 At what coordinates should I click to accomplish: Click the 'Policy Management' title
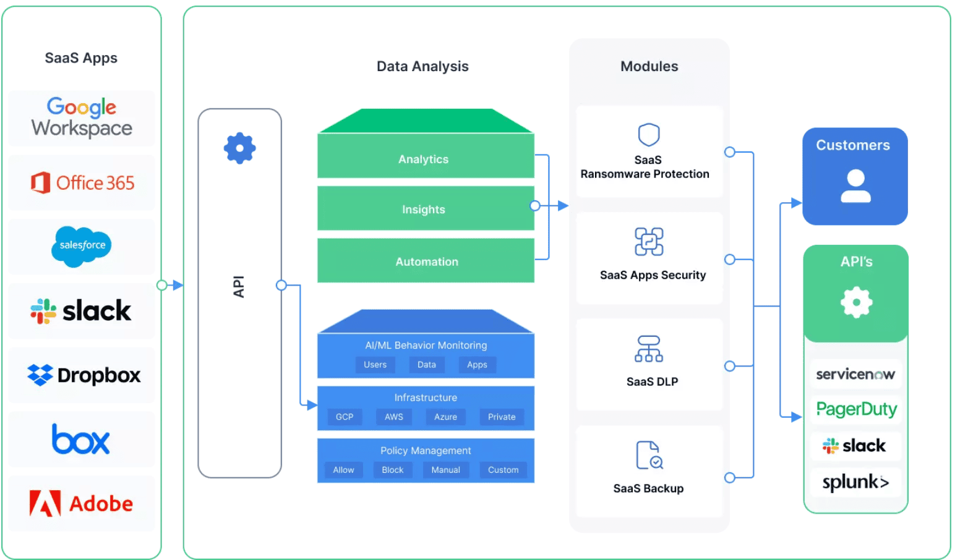[x=426, y=451]
